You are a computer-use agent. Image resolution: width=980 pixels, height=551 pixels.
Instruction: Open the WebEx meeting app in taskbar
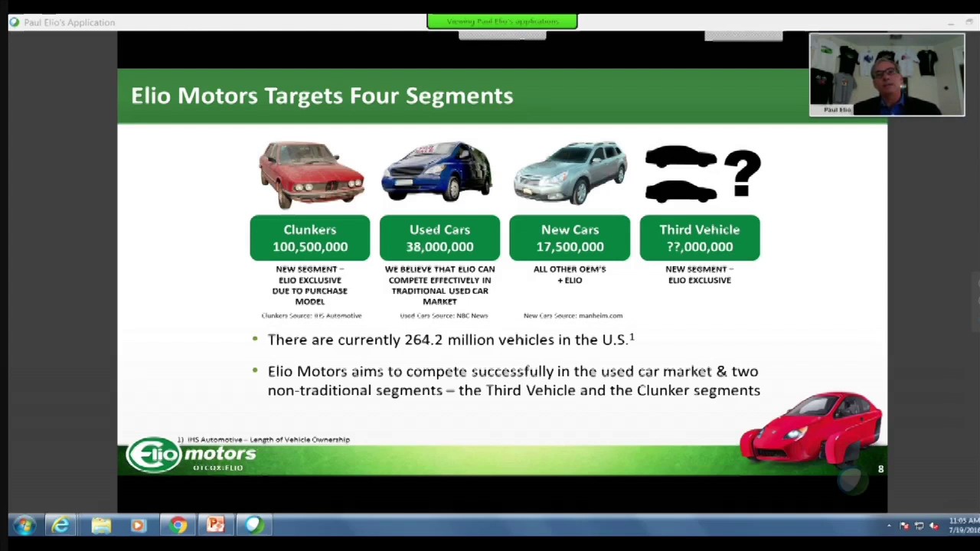[253, 526]
